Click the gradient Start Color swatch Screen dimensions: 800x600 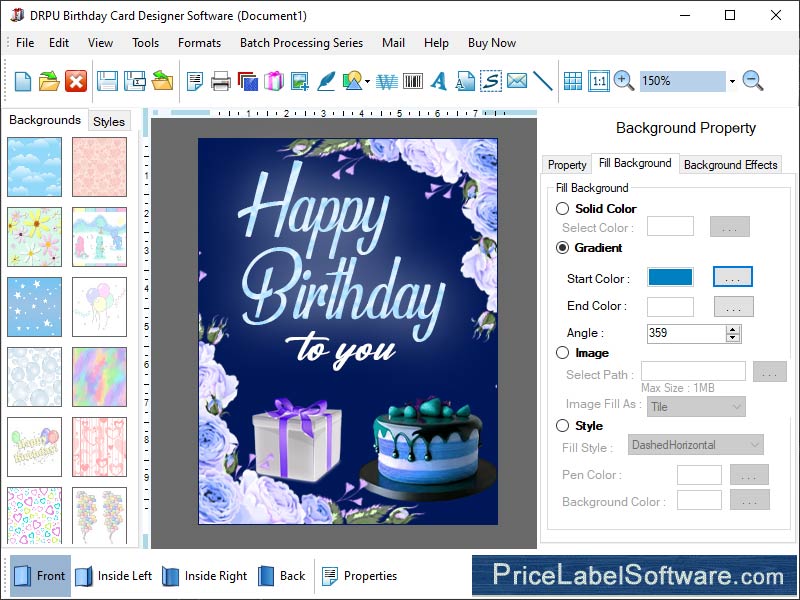670,277
